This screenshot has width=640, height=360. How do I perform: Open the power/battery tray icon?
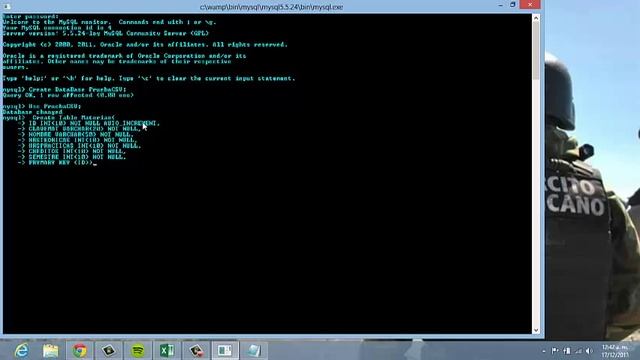567,351
